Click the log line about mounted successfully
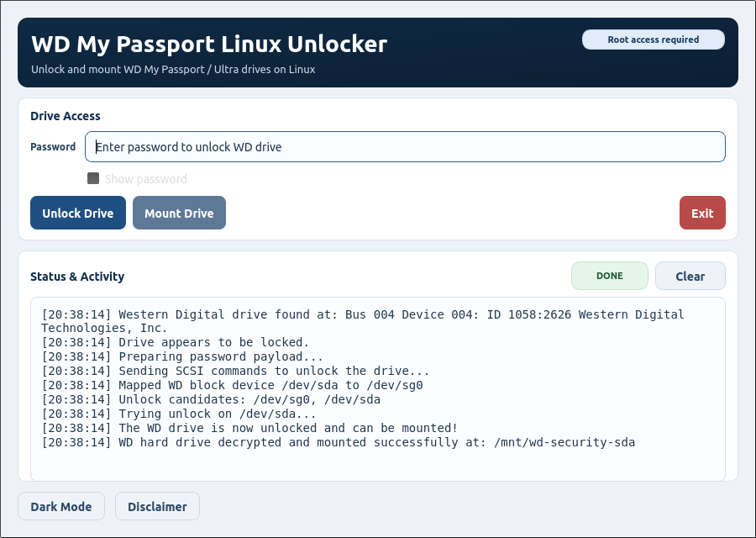 (x=338, y=442)
